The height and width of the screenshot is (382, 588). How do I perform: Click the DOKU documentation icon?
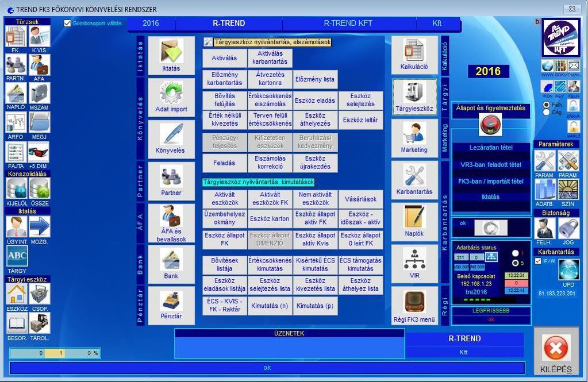[x=560, y=67]
